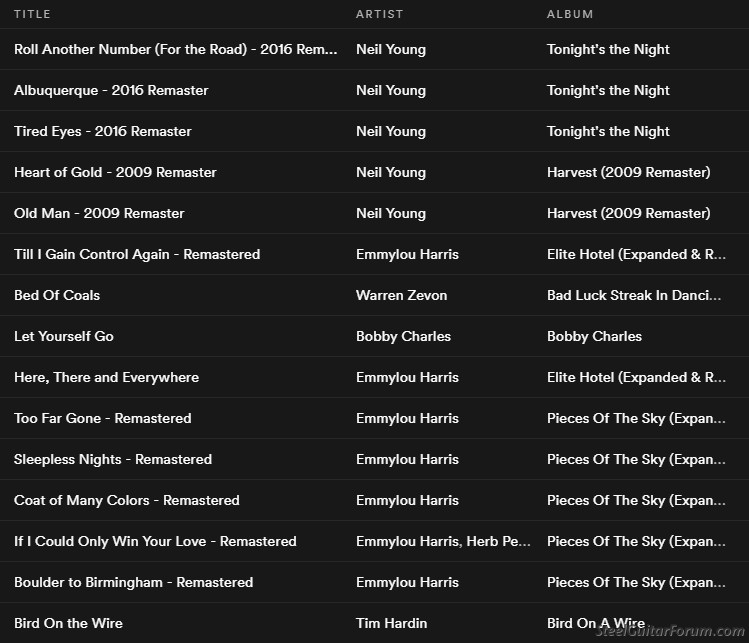
Task: Open artist Tim Hardin
Action: click(x=391, y=623)
